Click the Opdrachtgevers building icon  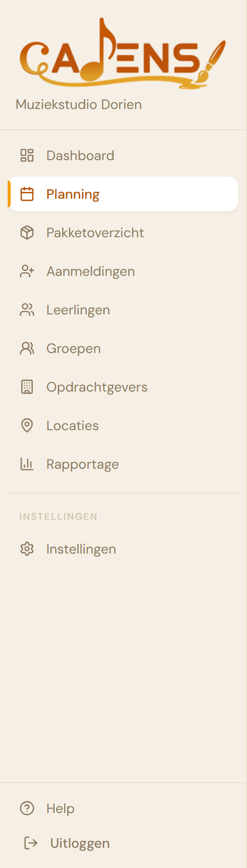[x=27, y=387]
